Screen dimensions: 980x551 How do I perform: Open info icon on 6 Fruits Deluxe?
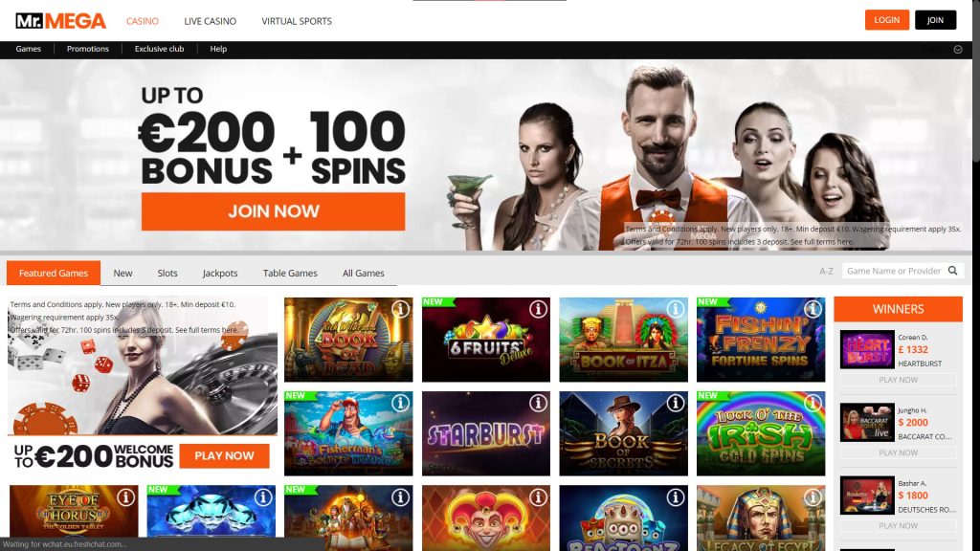pos(538,309)
